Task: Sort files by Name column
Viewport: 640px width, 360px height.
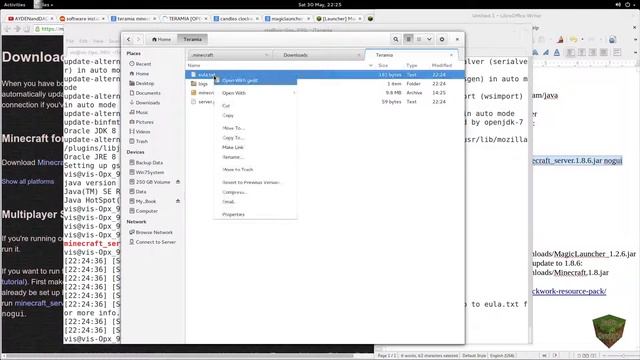Action: point(194,65)
